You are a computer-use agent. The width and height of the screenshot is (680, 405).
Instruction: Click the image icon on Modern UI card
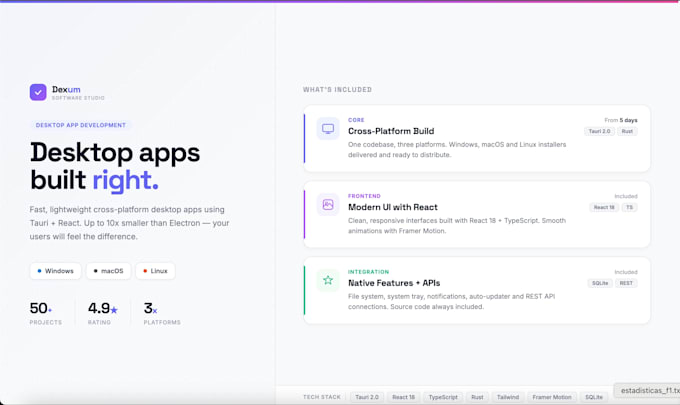pyautogui.click(x=328, y=205)
